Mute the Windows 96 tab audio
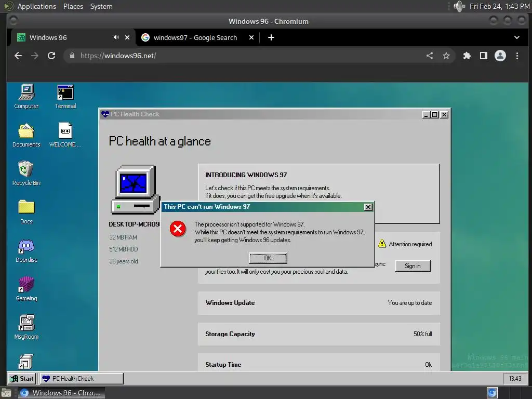This screenshot has width=532, height=399. coord(116,37)
